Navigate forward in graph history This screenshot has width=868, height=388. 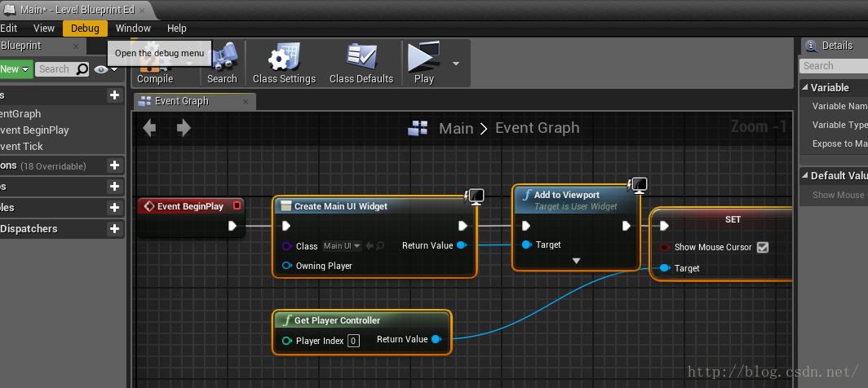point(184,129)
